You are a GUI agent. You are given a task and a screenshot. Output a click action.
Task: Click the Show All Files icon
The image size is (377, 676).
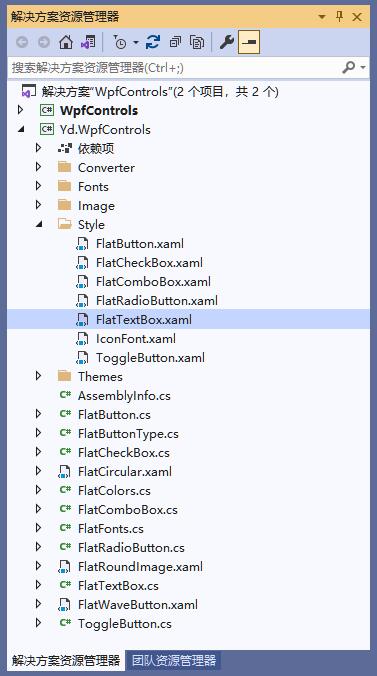coord(197,42)
